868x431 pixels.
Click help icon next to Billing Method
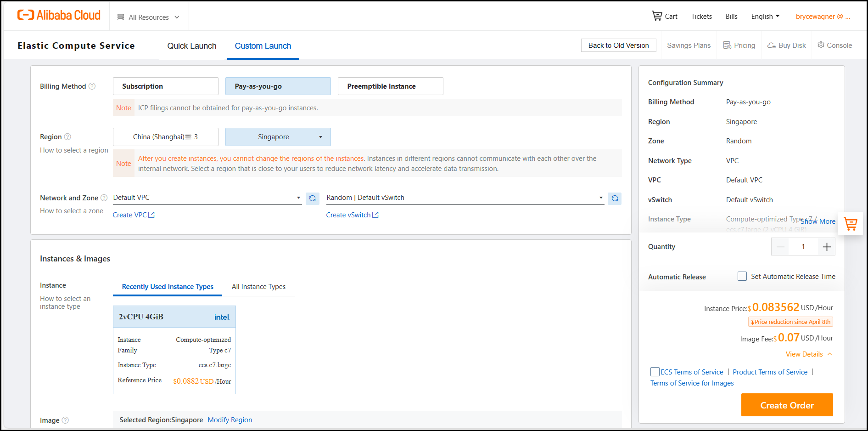92,86
